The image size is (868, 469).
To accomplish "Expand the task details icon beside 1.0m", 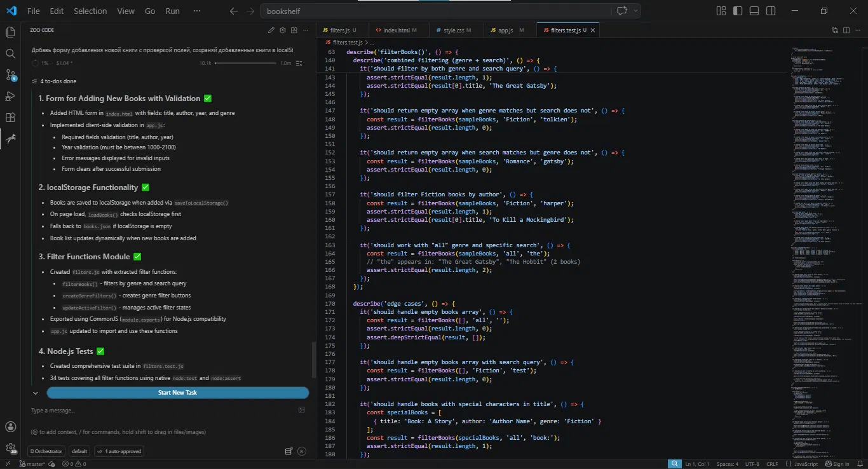I will tap(300, 63).
